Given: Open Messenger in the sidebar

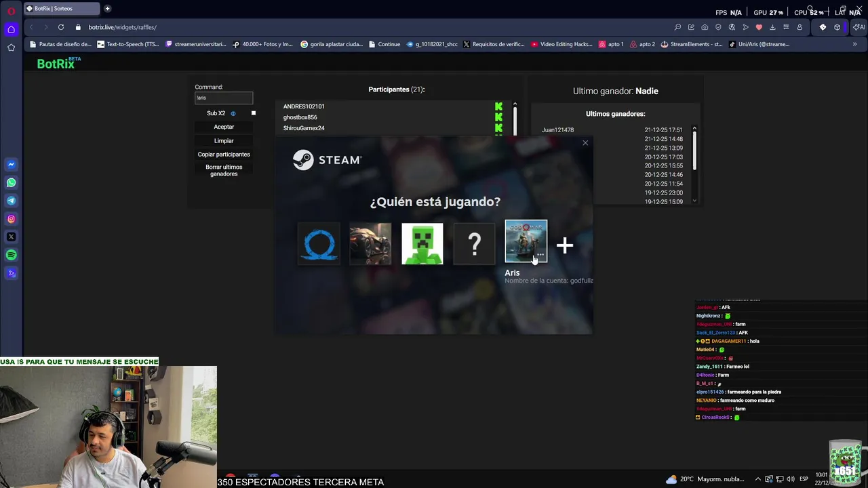Looking at the screenshot, I should 11,165.
